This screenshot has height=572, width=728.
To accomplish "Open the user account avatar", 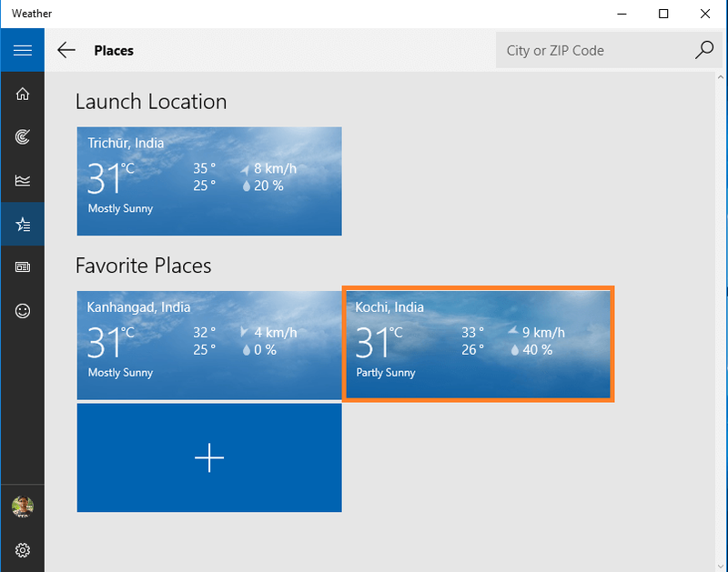I will 22,507.
